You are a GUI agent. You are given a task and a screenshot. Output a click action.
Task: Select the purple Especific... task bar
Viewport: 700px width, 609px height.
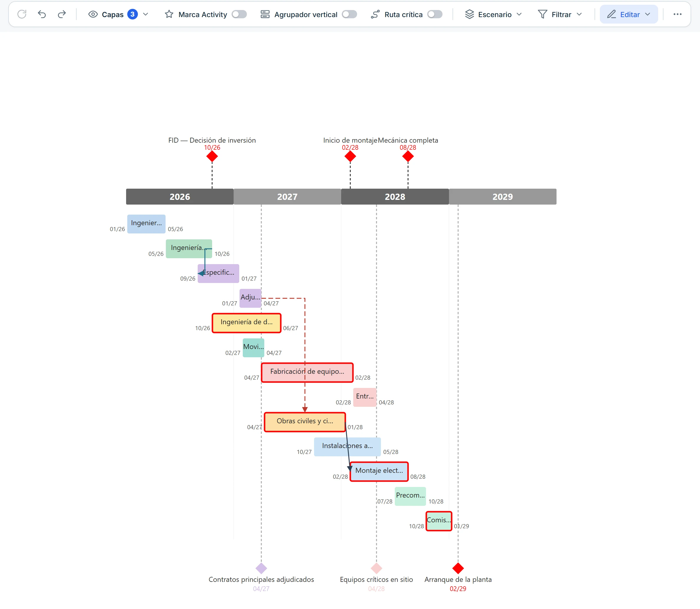(218, 274)
